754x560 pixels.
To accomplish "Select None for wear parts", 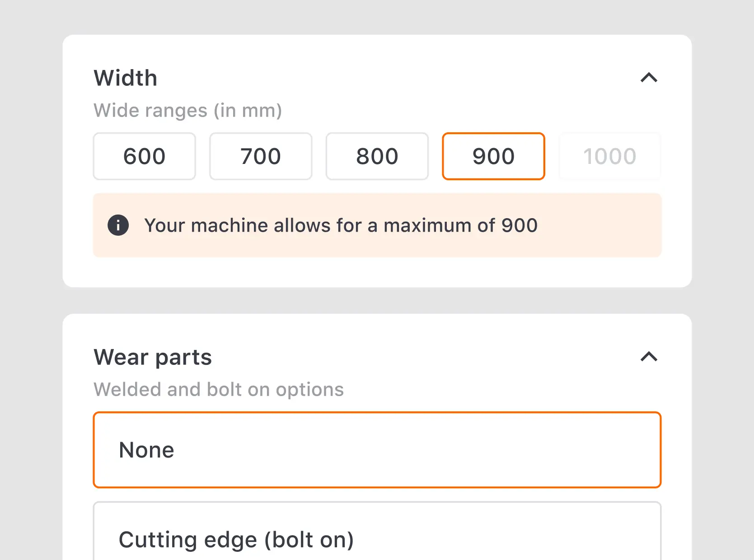I will 377,450.
